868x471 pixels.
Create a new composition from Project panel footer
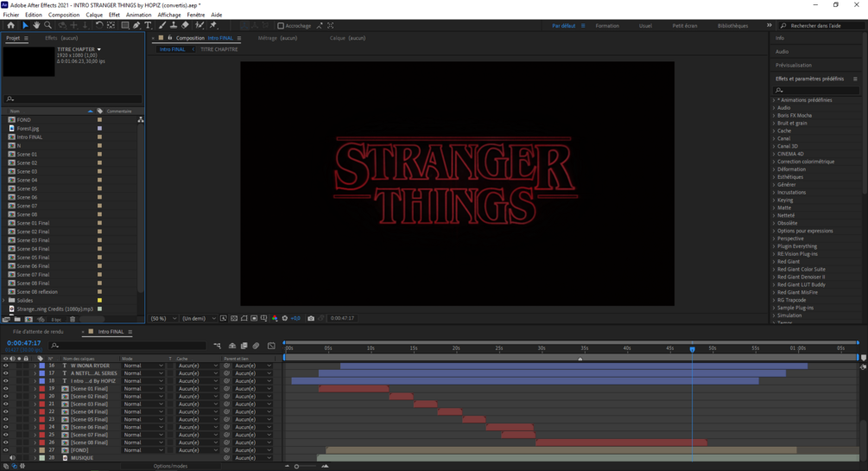[29, 319]
